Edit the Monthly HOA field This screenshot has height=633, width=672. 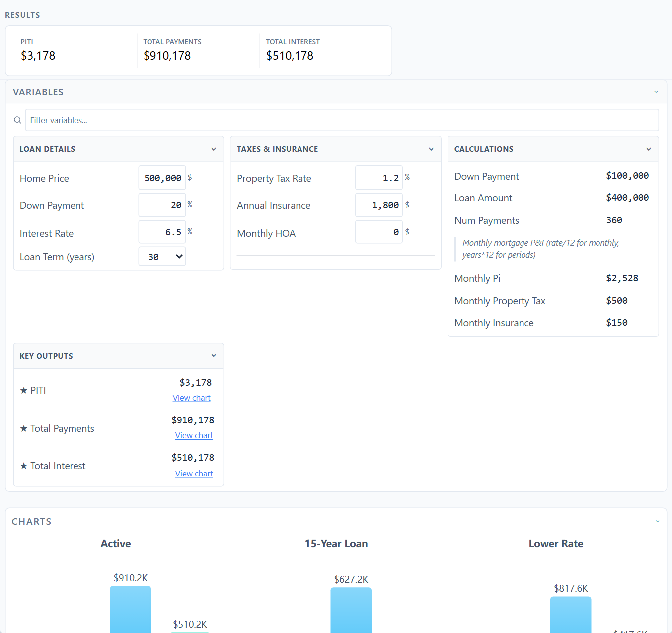coord(379,232)
